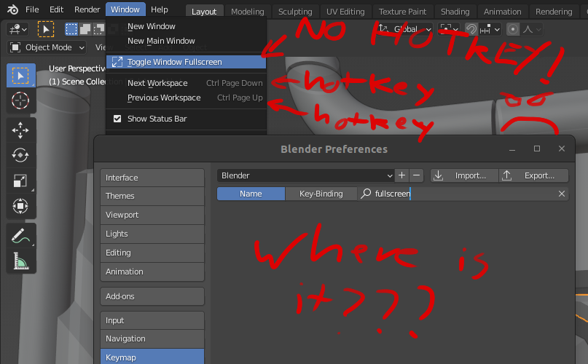Image resolution: width=588 pixels, height=364 pixels.
Task: Pick the Transform tool
Action: 20,206
